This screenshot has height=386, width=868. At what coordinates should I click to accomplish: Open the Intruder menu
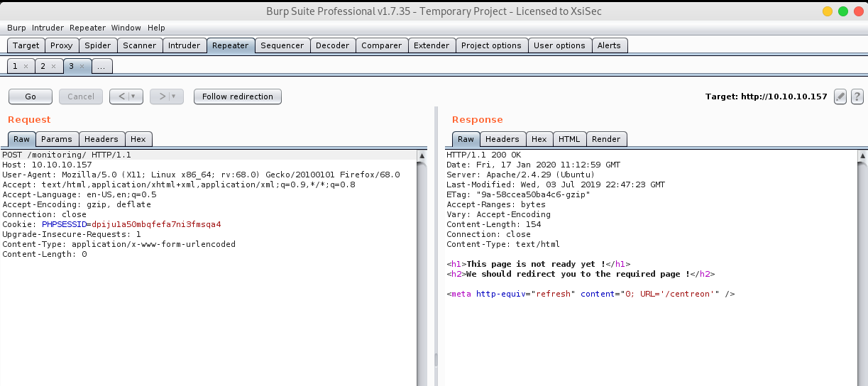tap(48, 28)
